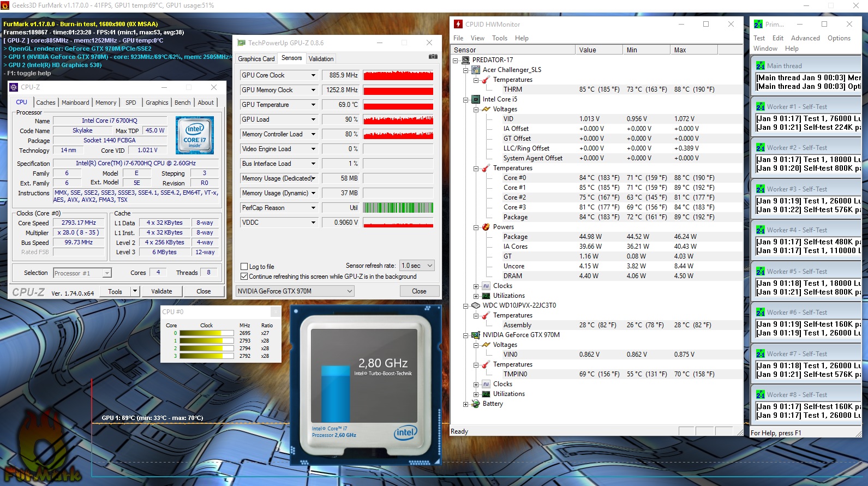Open the CPU-Z Tools dropdown arrow
This screenshot has width=868, height=486.
135,291
